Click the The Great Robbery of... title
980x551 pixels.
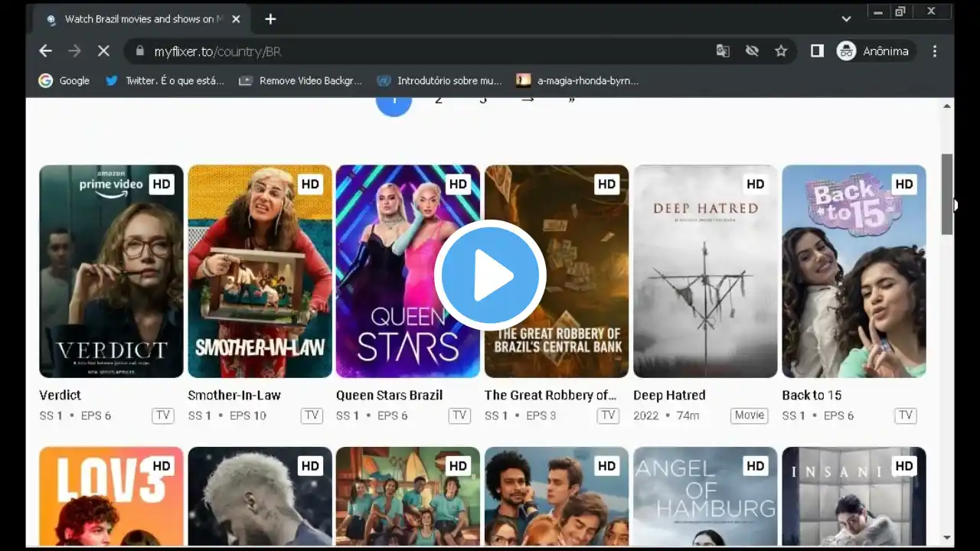(x=550, y=395)
